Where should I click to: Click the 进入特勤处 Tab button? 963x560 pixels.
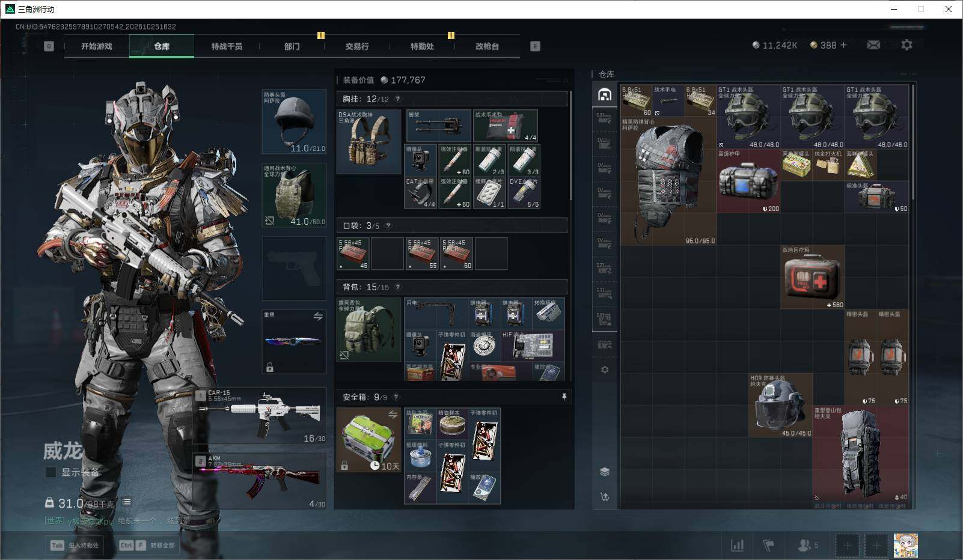click(x=75, y=546)
